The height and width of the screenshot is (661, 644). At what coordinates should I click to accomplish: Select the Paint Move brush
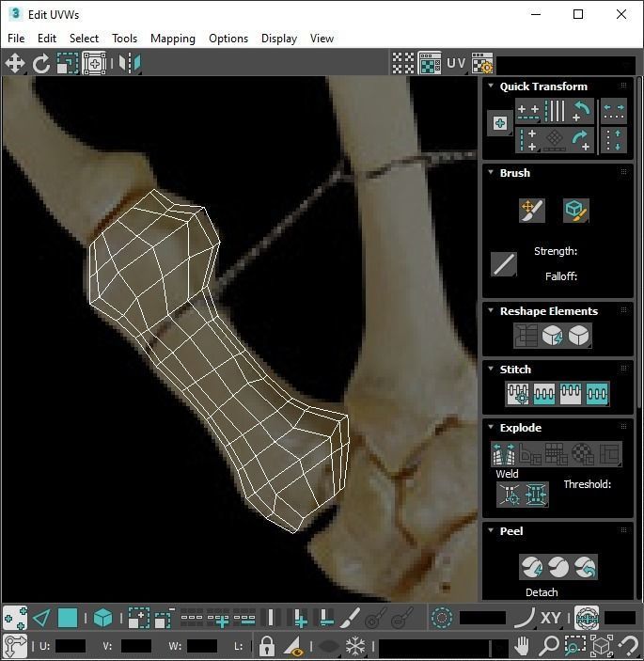[532, 211]
